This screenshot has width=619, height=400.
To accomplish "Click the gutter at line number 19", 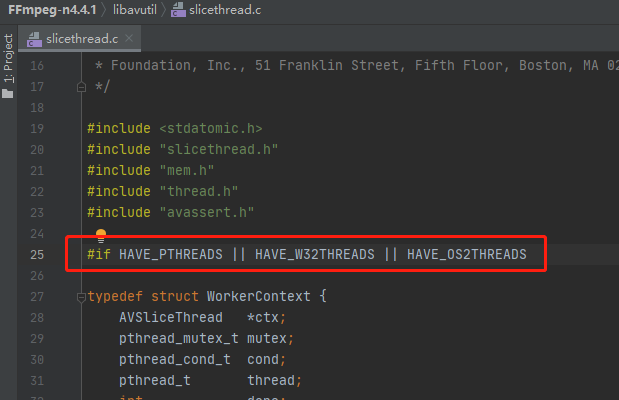I will pyautogui.click(x=37, y=128).
